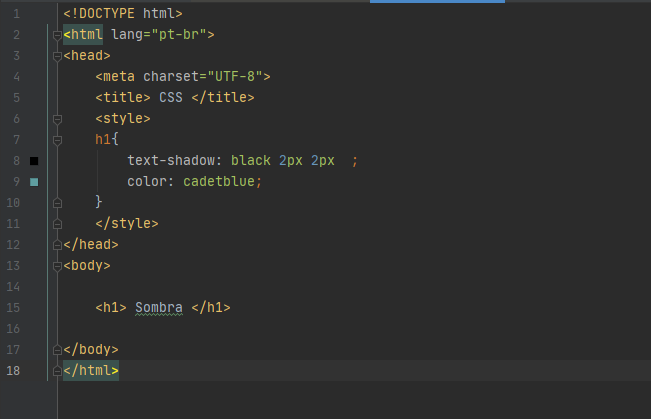Toggle fold marker beside closing head tag
Viewport: 651px width, 419px height.
pos(57,245)
